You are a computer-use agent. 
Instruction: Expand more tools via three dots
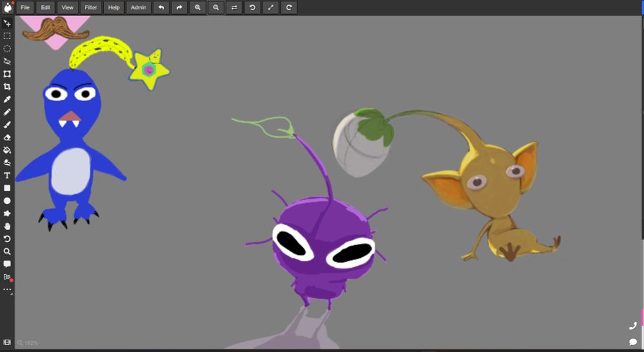click(x=7, y=290)
